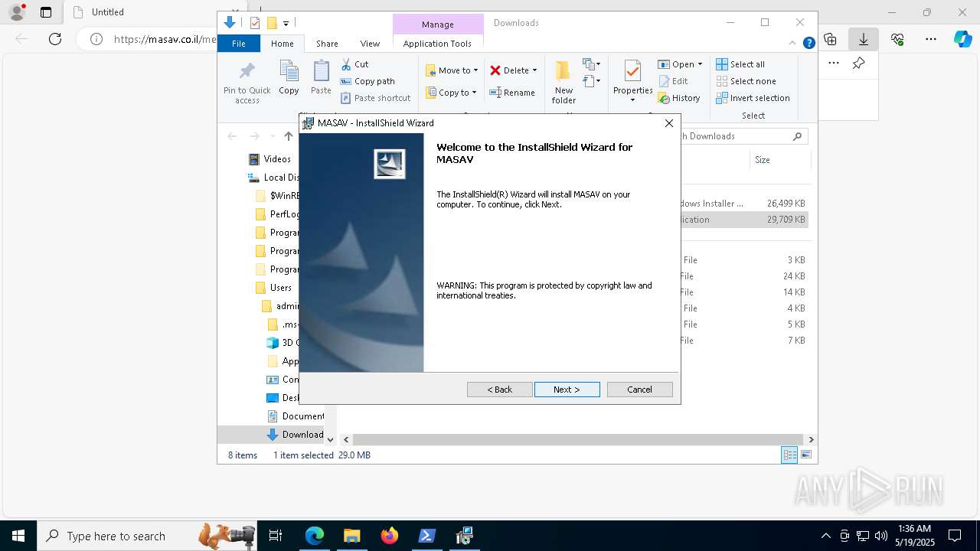Screen dimensions: 980x551
Task: Open File Explorer from the taskbar
Action: pos(351,536)
